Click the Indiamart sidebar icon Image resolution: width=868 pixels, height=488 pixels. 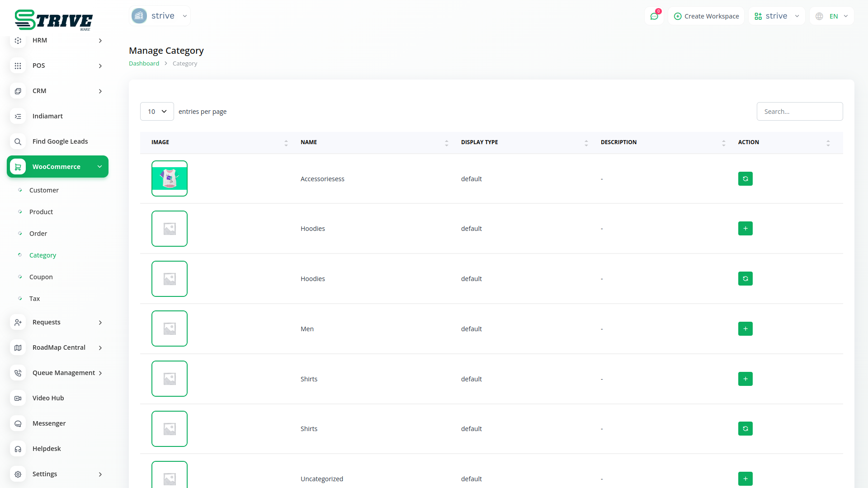(x=18, y=116)
